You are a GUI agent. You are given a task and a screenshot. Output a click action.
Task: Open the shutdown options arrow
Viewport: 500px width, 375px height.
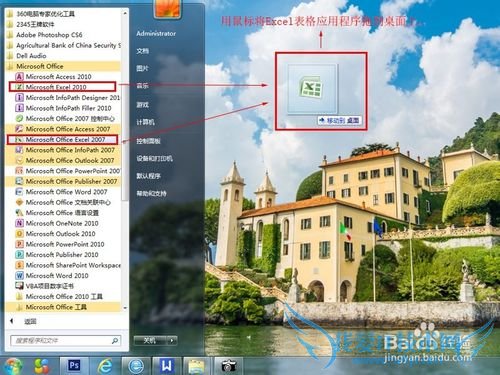coord(172,340)
